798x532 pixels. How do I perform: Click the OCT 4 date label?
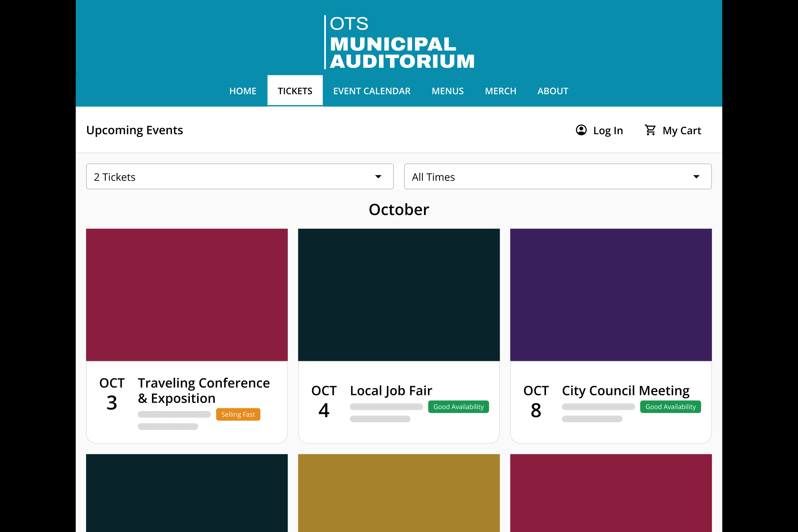324,402
